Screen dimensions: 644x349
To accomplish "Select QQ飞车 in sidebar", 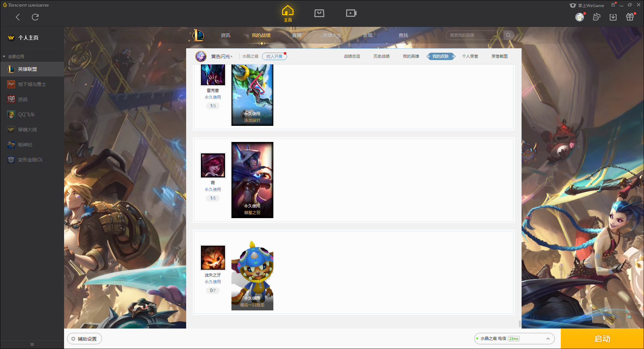I will pos(32,114).
